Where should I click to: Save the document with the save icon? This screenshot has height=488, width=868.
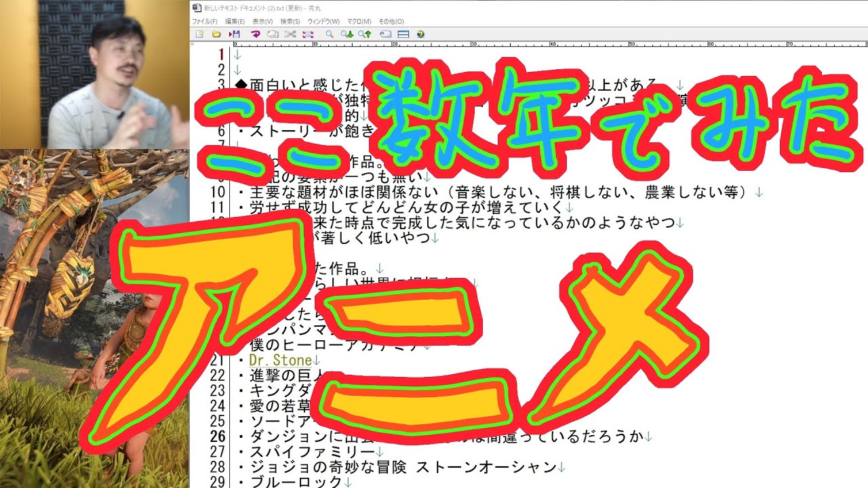235,34
